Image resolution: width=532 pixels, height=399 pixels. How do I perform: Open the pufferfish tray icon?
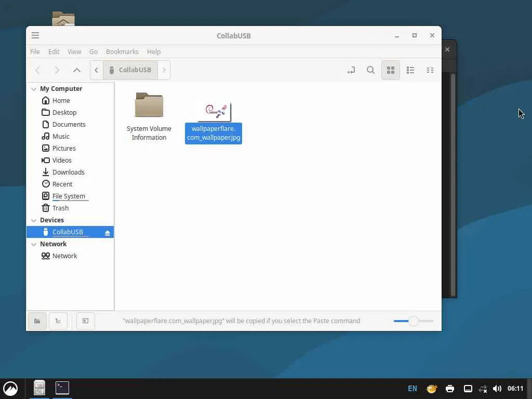pyautogui.click(x=432, y=389)
